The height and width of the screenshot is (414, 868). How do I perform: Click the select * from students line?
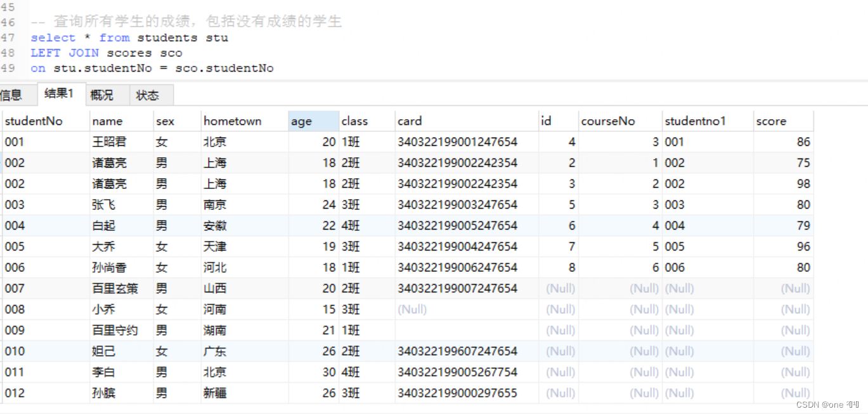pos(129,37)
